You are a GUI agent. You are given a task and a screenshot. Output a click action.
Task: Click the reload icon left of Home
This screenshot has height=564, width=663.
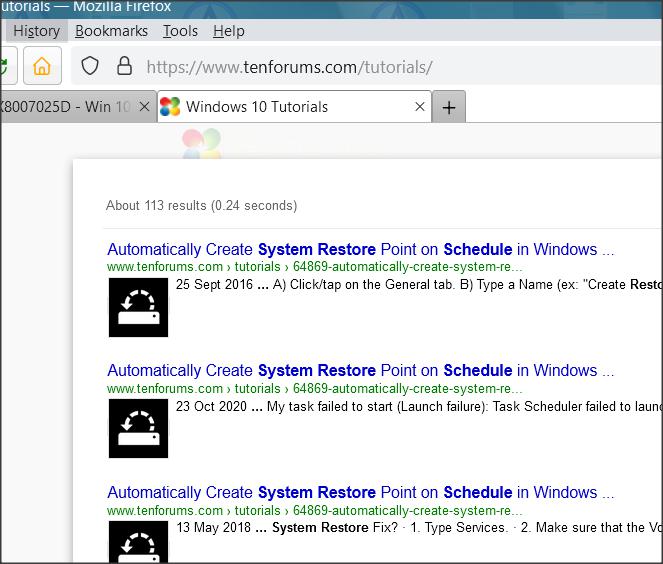(6, 66)
